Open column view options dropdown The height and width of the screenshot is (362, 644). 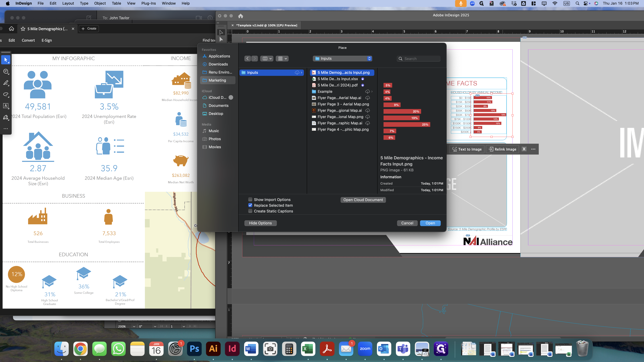point(267,58)
